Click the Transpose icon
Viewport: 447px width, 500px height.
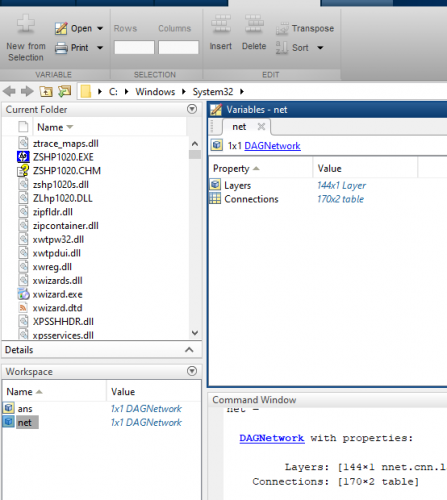point(282,29)
